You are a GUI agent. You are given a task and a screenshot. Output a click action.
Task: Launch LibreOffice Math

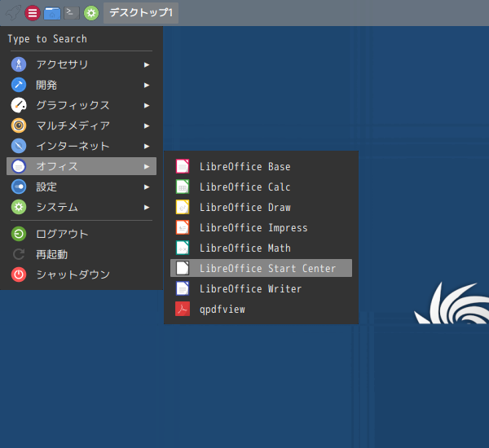point(261,248)
